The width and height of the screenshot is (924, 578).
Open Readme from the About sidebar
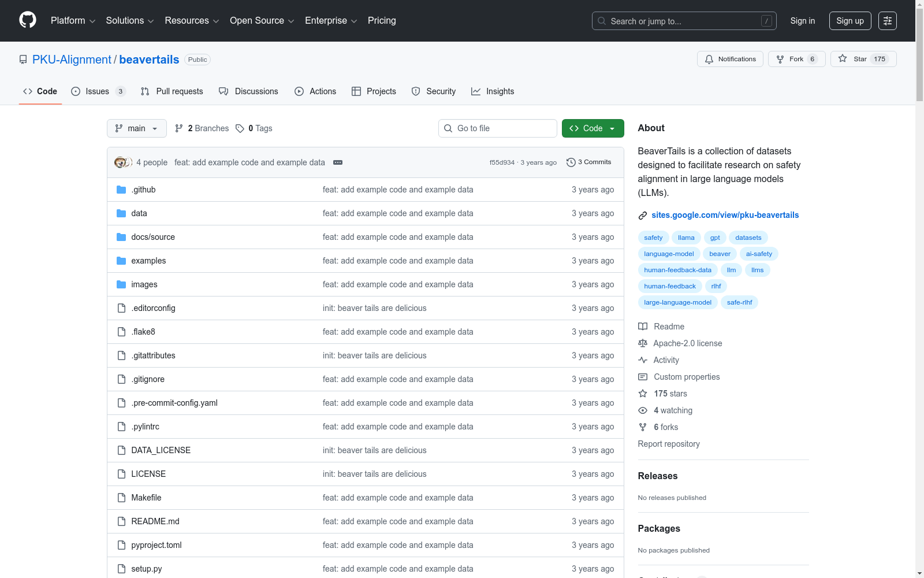(661, 327)
